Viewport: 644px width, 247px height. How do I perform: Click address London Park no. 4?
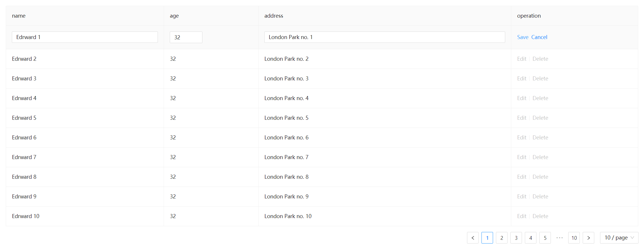pos(286,98)
